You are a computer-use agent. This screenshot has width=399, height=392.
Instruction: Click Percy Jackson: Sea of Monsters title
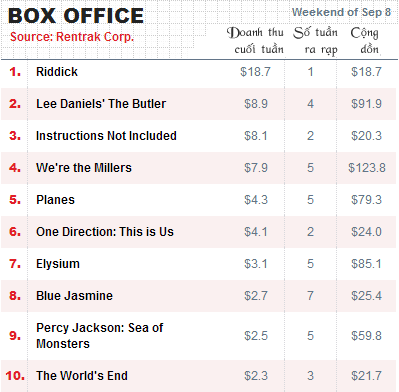point(99,336)
